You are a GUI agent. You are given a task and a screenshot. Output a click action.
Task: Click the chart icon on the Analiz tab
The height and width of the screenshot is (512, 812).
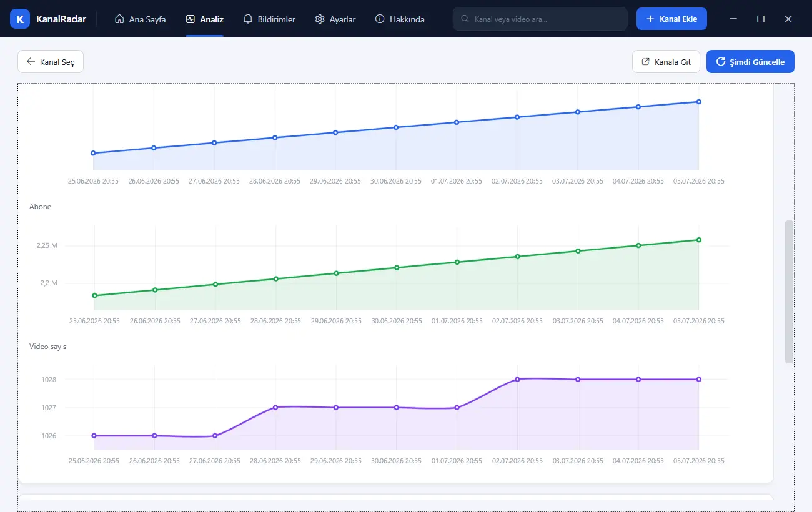191,19
